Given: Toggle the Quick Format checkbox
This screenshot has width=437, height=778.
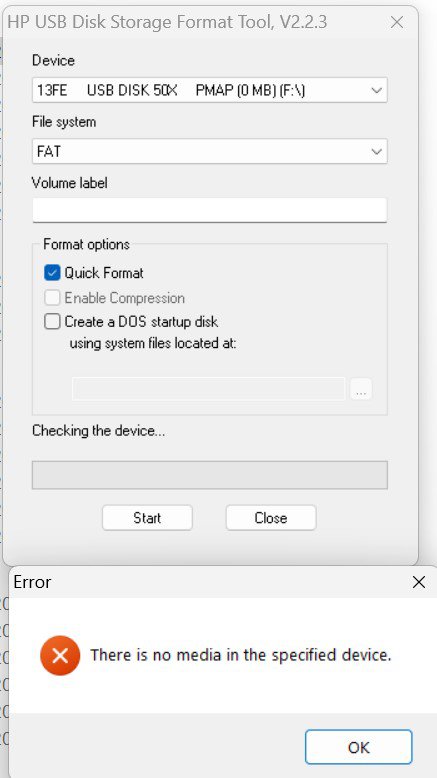Looking at the screenshot, I should [x=52, y=272].
